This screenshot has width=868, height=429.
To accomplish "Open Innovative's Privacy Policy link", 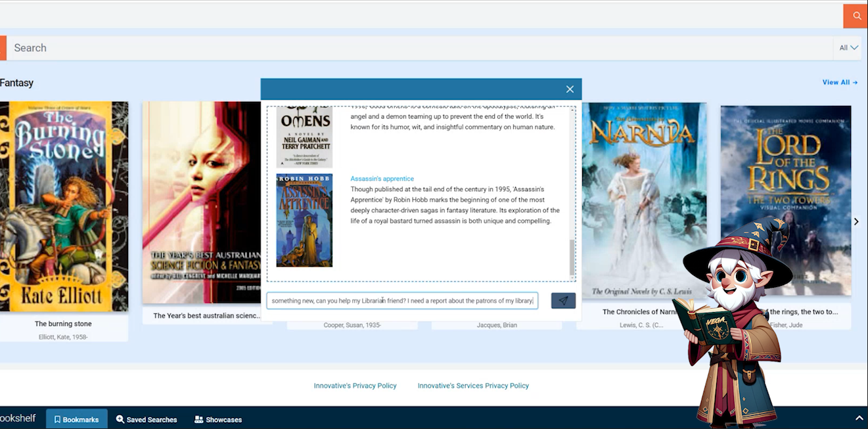I will coord(355,386).
